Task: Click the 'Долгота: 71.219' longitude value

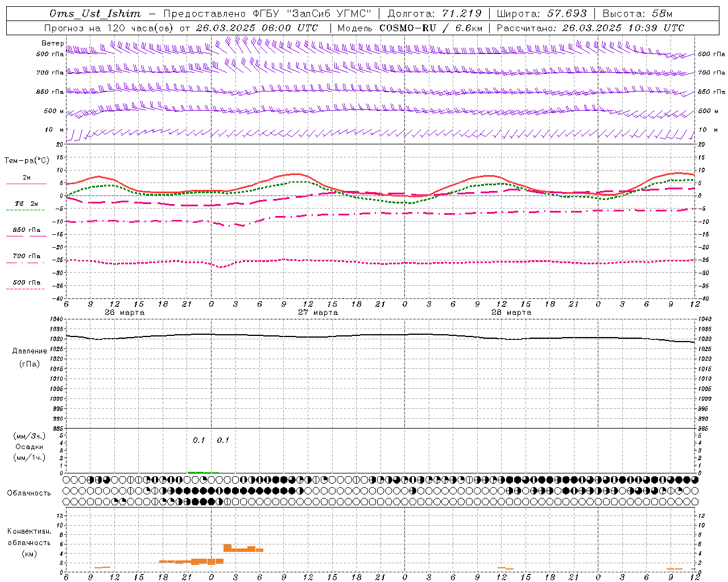Action: tap(435, 14)
